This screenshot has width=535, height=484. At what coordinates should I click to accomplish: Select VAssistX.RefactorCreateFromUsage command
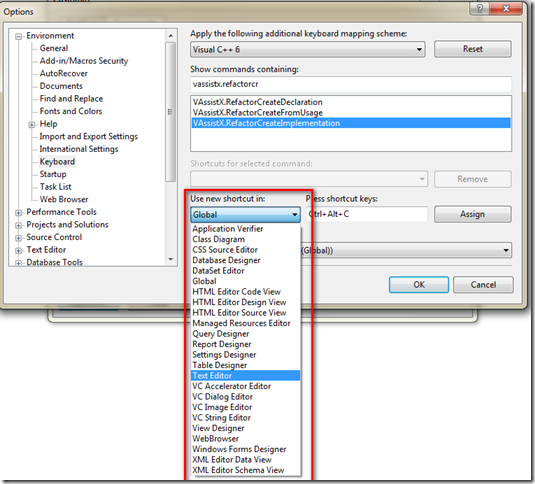[258, 113]
